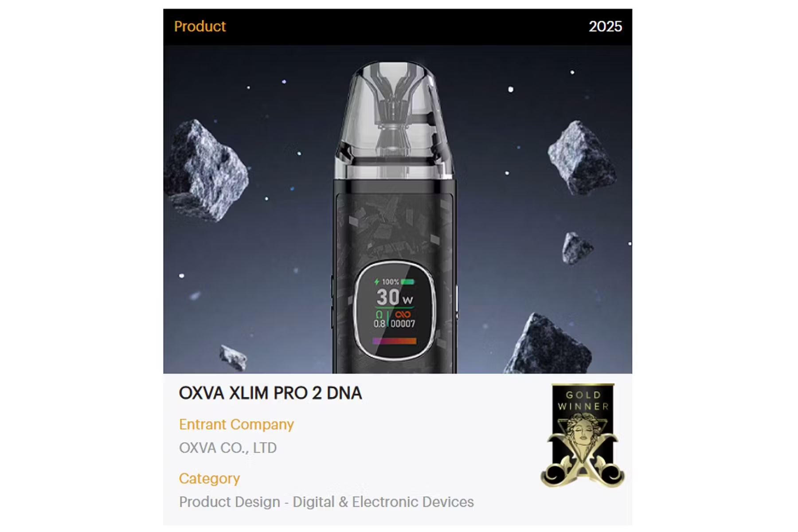Click the rock at upper right
Screen dimensions: 798x532
click(581, 157)
